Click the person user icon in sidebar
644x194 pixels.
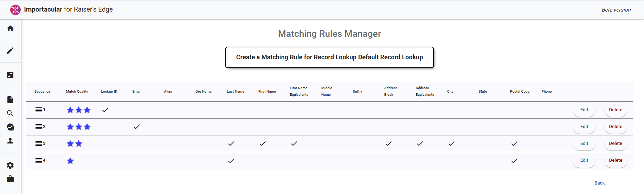point(10,141)
